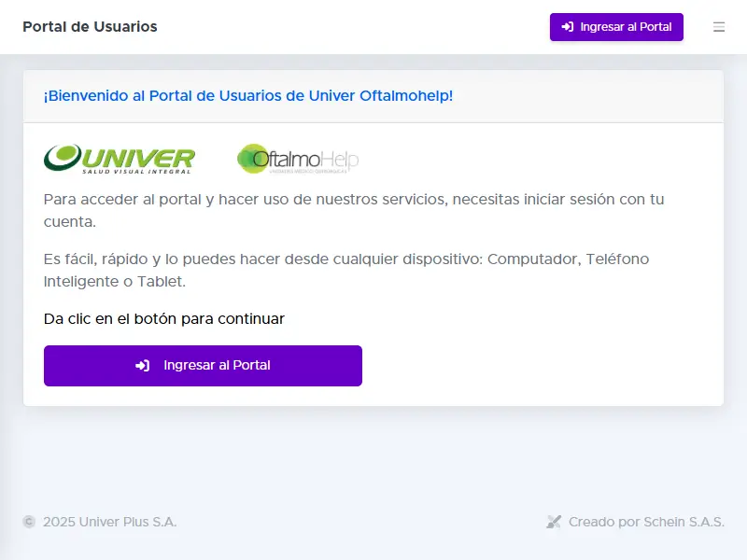The height and width of the screenshot is (560, 747).
Task: Click the Schein logo icon in footer
Action: 554,522
